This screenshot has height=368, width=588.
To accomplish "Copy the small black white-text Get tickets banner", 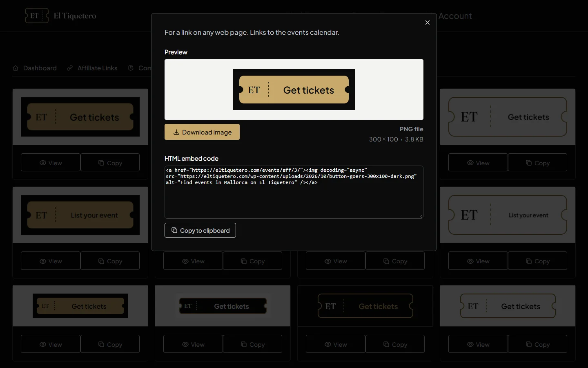I will 253,344.
